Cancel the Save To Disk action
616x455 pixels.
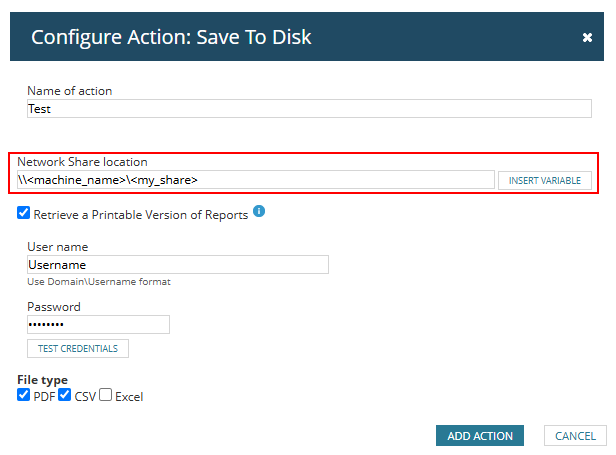pyautogui.click(x=575, y=436)
